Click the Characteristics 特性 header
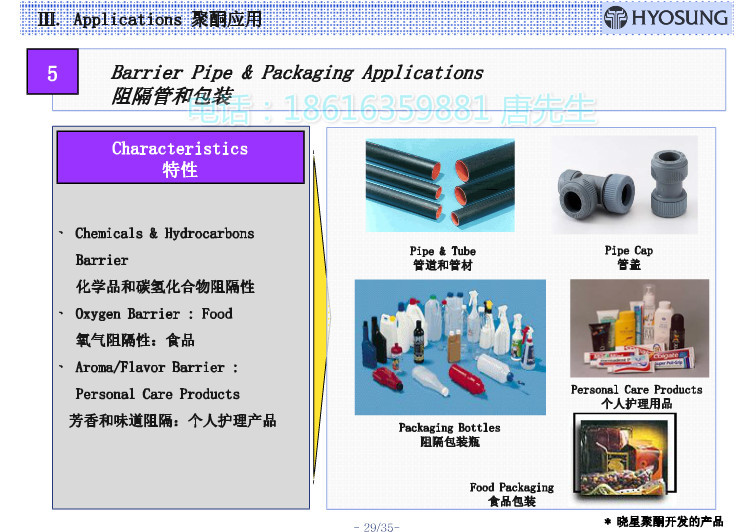The image size is (756, 532). 180,157
